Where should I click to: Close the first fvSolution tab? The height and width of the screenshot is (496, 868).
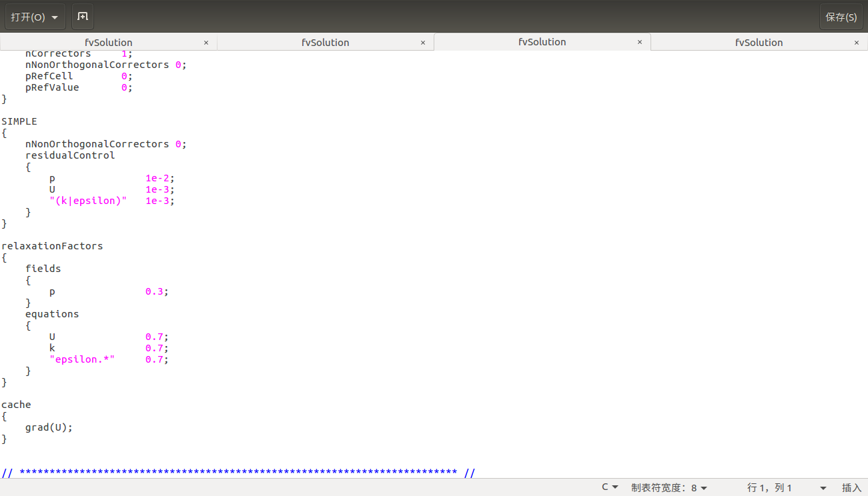[205, 43]
